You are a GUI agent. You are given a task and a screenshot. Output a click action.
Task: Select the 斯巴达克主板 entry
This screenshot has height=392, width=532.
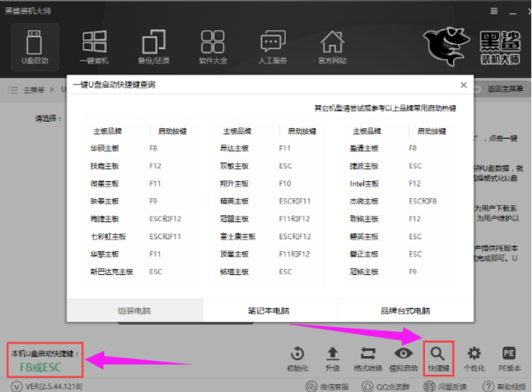(x=111, y=271)
